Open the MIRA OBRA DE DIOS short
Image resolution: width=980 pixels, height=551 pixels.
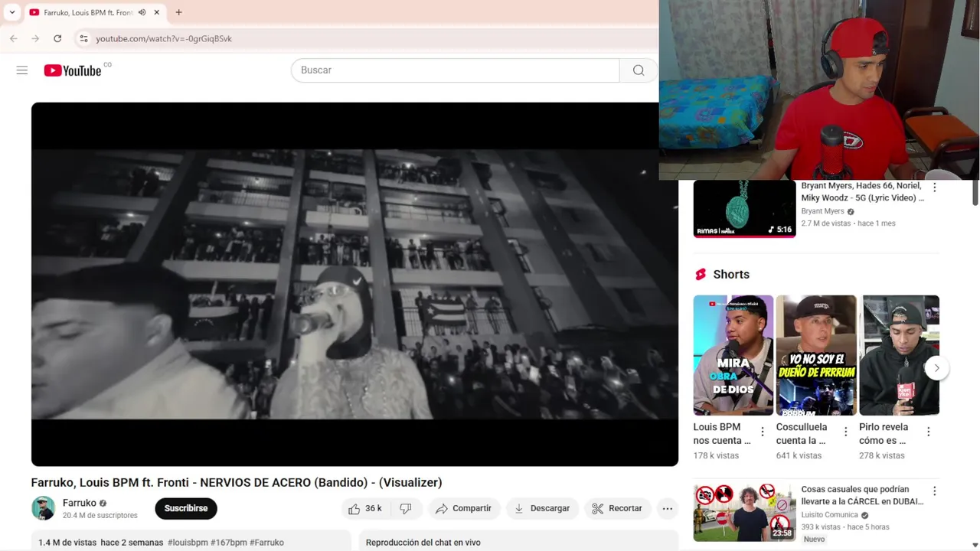[733, 355]
